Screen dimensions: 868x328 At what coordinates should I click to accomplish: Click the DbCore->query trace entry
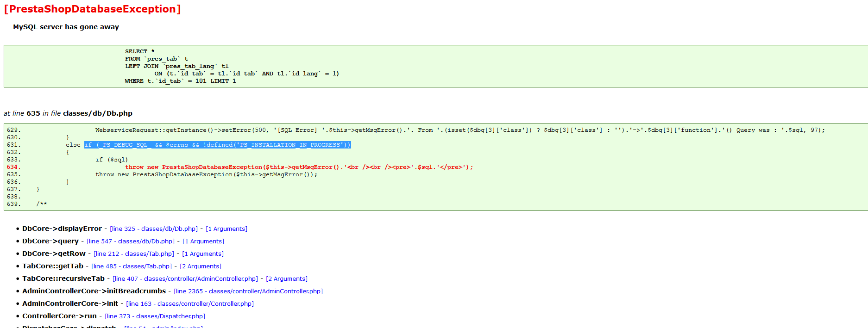[50, 241]
